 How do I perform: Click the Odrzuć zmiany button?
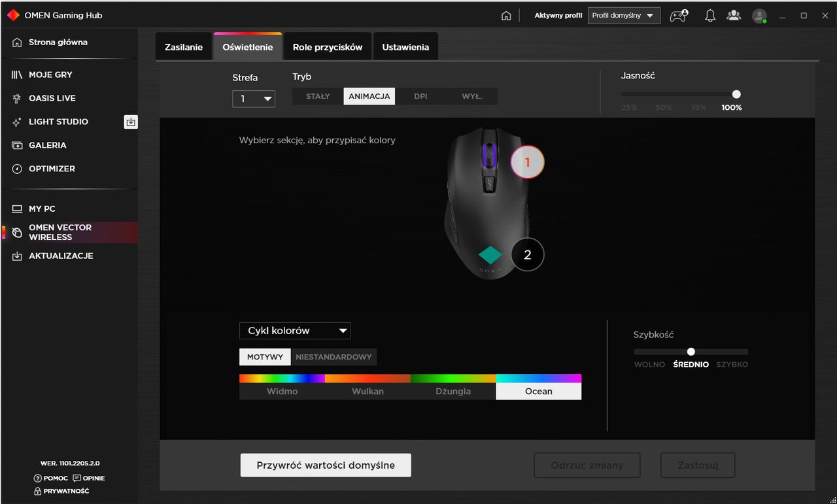(587, 465)
